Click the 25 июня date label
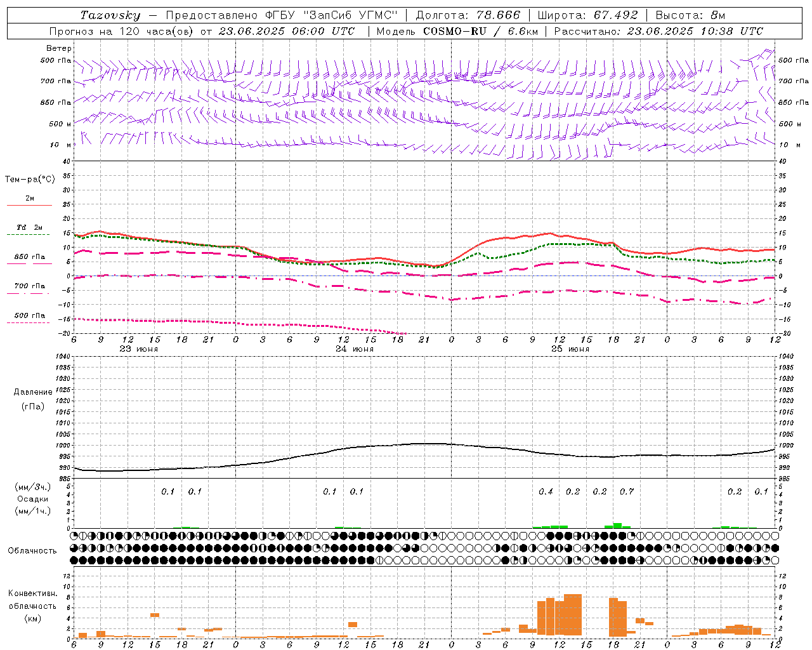This screenshot has width=812, height=650. (x=570, y=349)
